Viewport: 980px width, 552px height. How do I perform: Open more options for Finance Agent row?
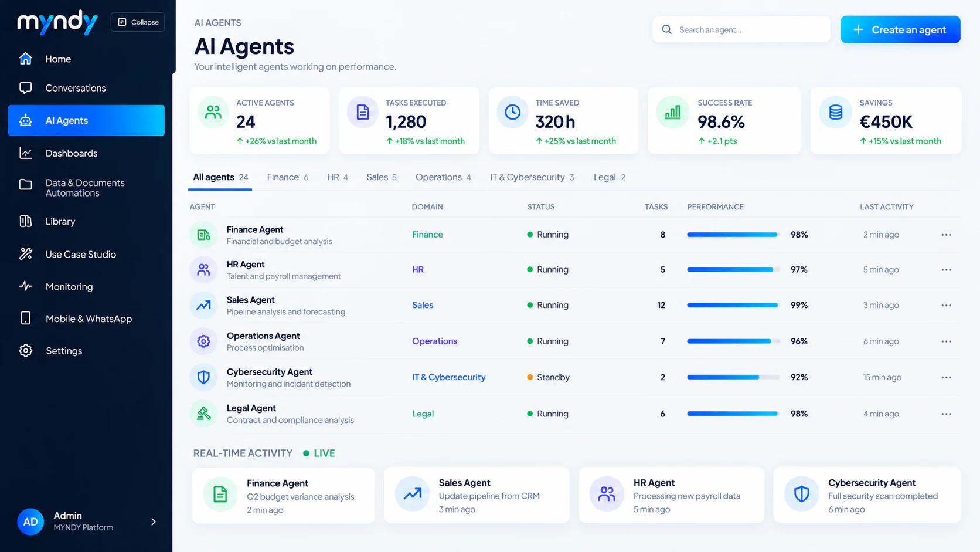coord(946,235)
